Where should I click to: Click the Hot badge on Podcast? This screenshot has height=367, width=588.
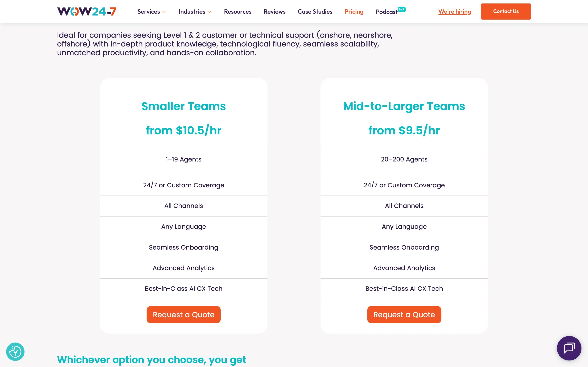[x=402, y=9]
